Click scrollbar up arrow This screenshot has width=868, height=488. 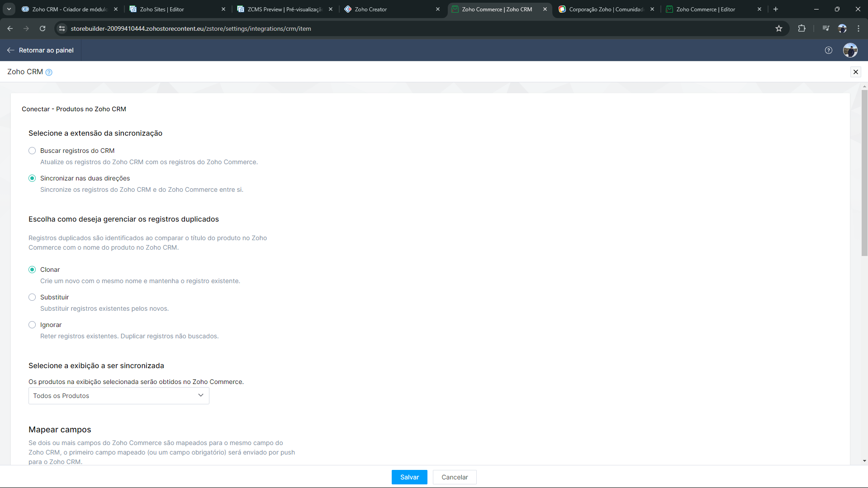pyautogui.click(x=864, y=86)
